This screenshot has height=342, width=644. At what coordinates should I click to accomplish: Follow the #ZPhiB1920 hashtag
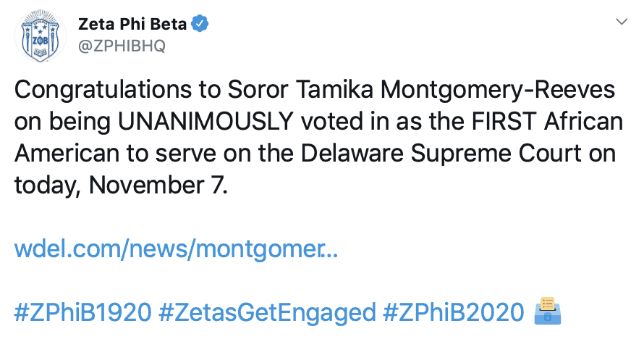(83, 312)
